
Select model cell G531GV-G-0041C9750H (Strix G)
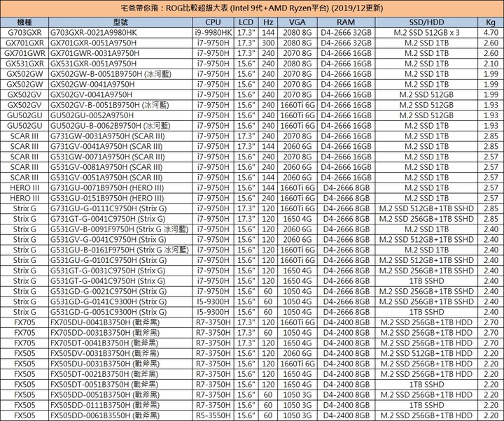pyautogui.click(x=120, y=240)
